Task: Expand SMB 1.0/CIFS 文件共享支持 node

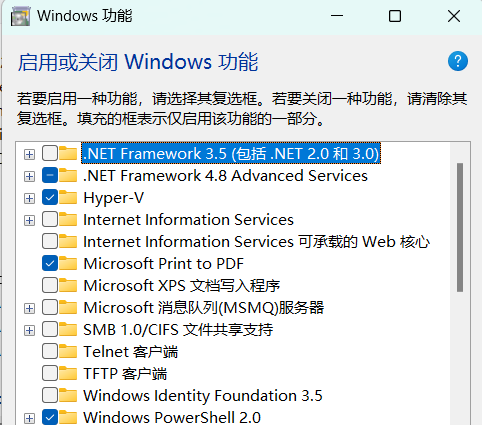Action: pyautogui.click(x=29, y=330)
